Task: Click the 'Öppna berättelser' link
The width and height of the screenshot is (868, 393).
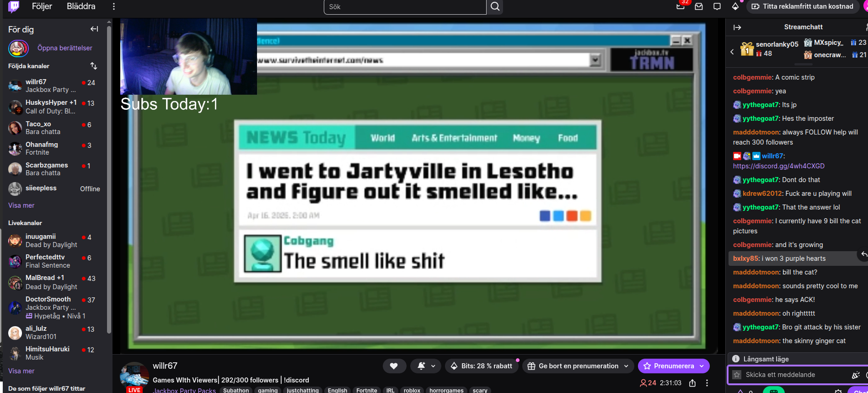Action: (65, 48)
